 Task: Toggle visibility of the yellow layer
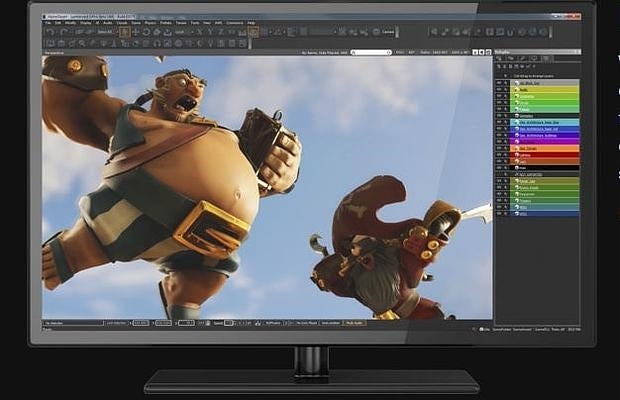coord(499,90)
